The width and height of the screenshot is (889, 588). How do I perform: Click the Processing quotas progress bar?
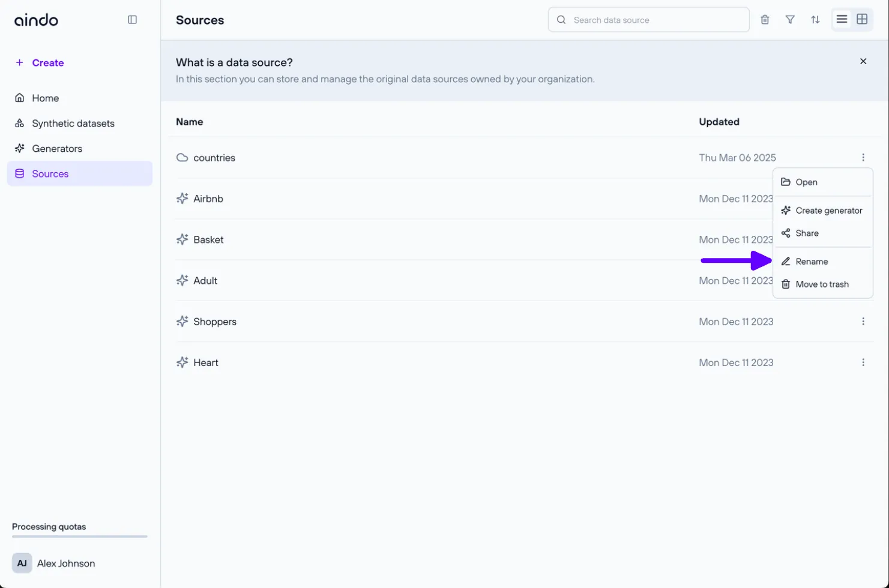(79, 536)
